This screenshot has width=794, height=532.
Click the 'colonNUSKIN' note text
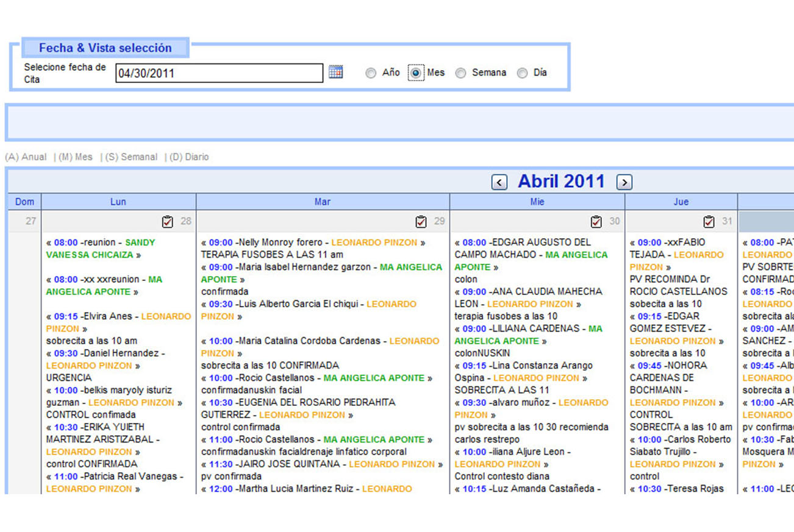(x=482, y=353)
